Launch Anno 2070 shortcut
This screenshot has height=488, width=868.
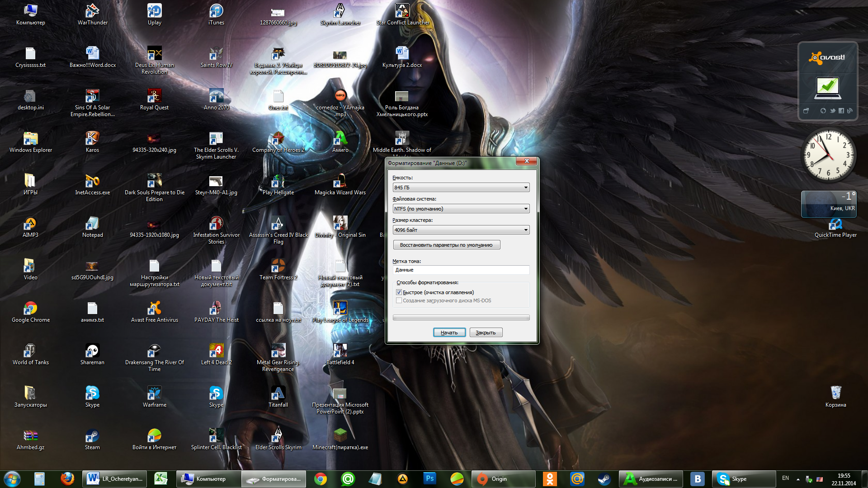tap(216, 99)
